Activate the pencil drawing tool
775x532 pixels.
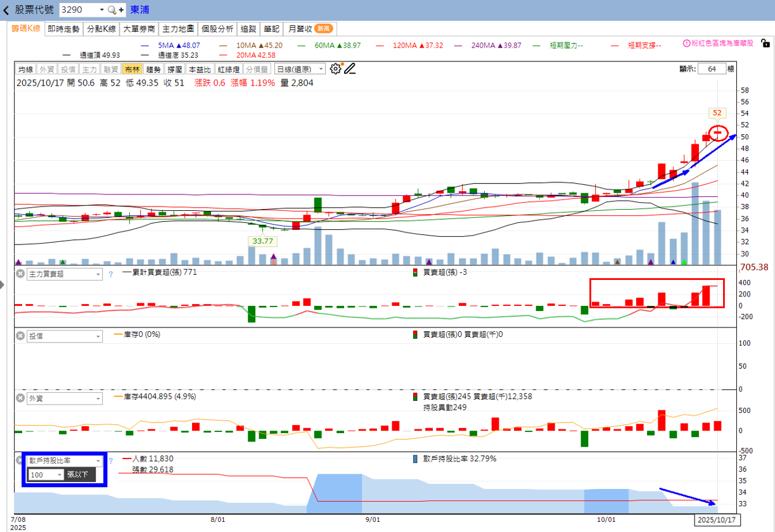[x=350, y=68]
